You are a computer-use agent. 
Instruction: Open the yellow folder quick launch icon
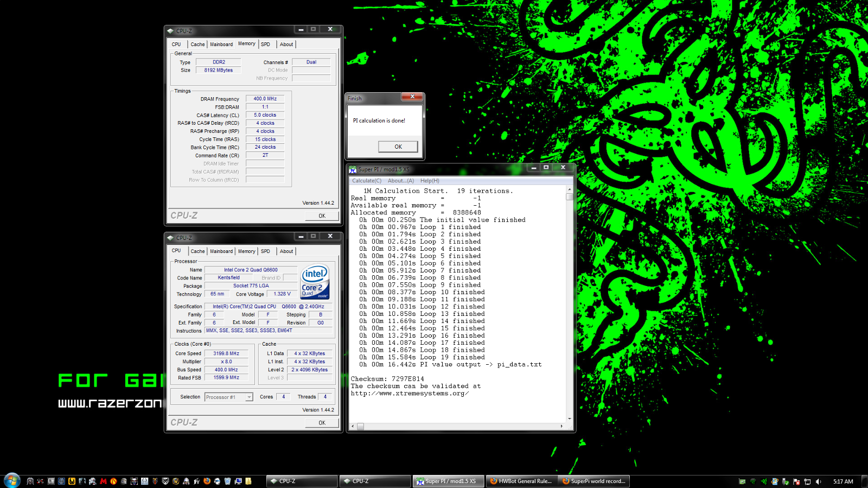248,481
